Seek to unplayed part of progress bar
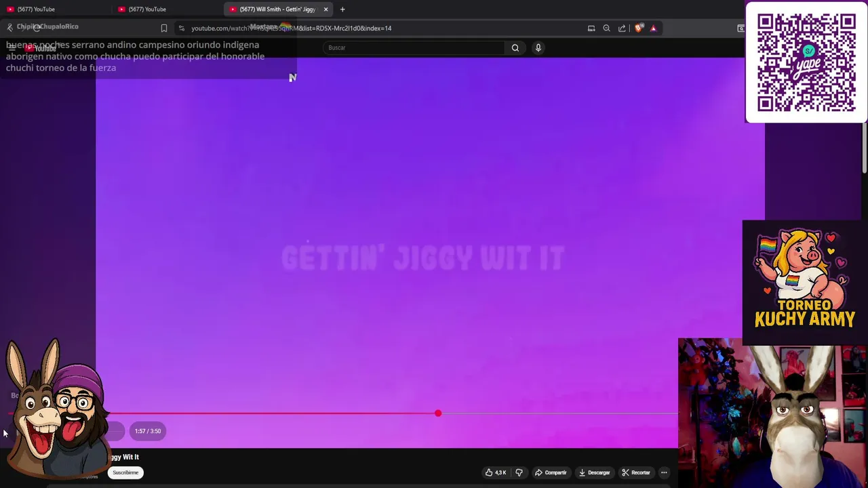Viewport: 868px width, 488px height. pyautogui.click(x=559, y=413)
